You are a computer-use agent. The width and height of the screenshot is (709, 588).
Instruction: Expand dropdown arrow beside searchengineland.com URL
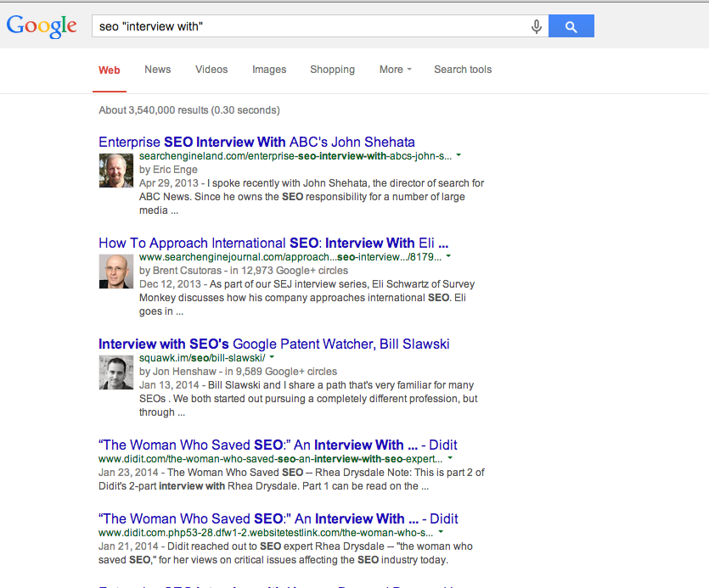coord(459,155)
